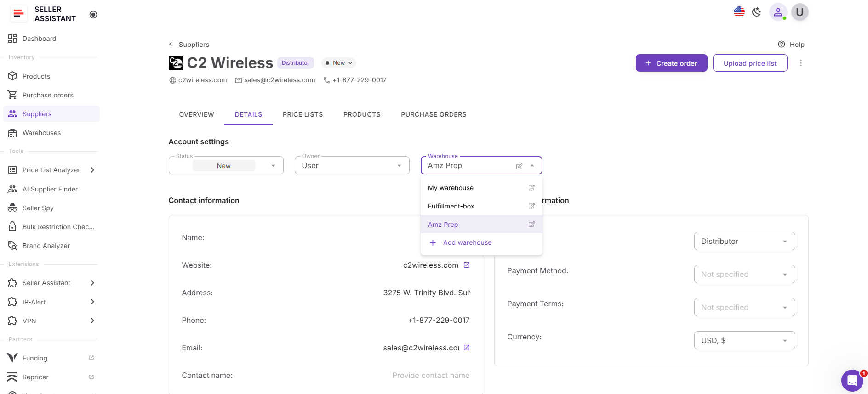Open the user profile icon
The image size is (868, 394).
tap(778, 12)
